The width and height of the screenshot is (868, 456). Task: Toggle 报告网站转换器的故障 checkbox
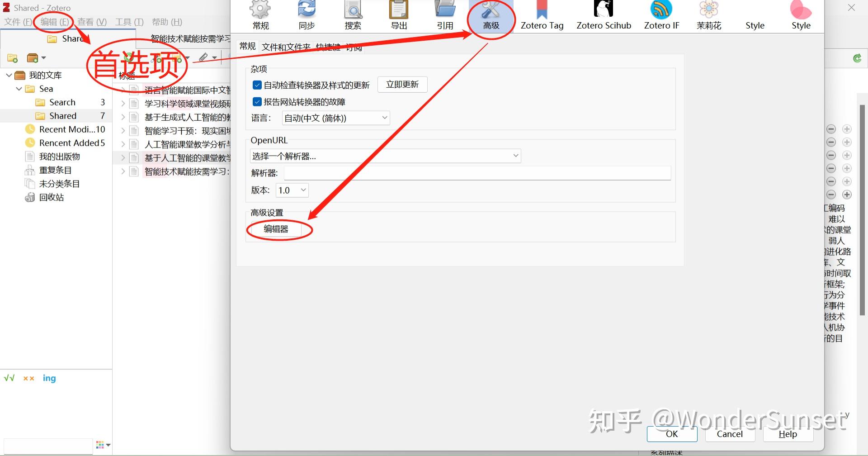pyautogui.click(x=257, y=102)
